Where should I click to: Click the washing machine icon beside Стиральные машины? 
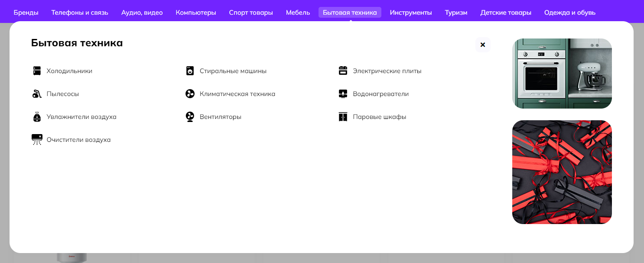point(190,71)
